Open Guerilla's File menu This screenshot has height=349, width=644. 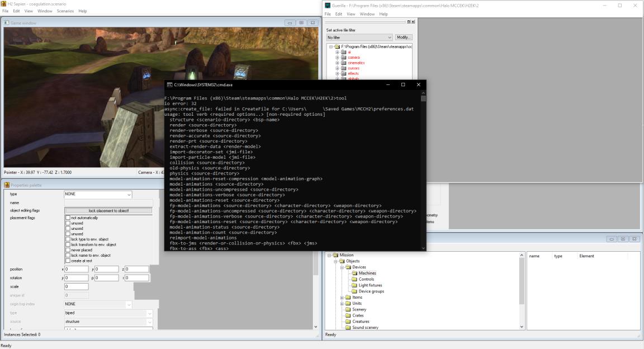(x=328, y=14)
